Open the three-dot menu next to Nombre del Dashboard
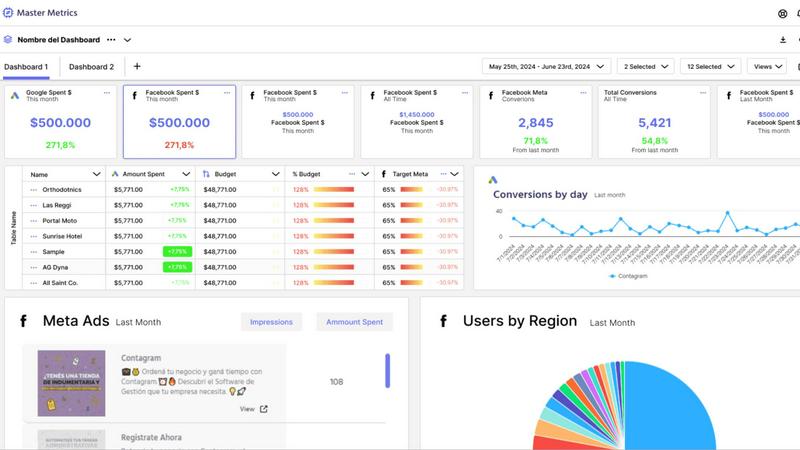This screenshot has height=450, width=800. tap(111, 40)
